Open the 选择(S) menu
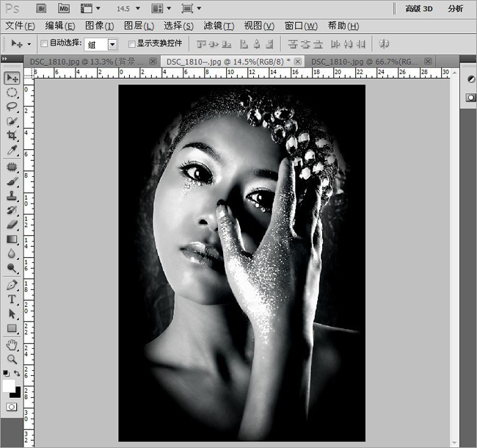The height and width of the screenshot is (448, 477). [178, 26]
